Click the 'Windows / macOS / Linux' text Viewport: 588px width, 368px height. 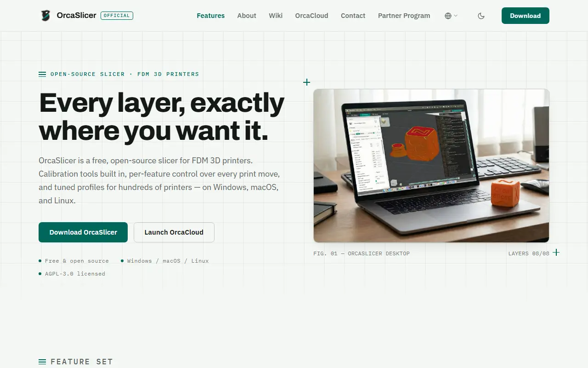point(168,261)
